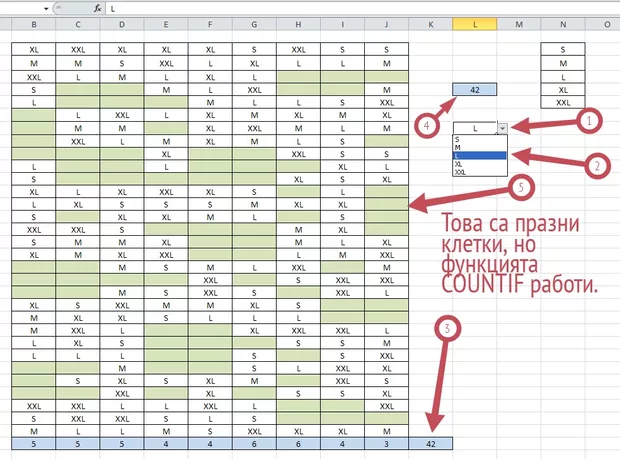620x459 pixels.
Task: Select the L cell in column N list
Action: tap(563, 77)
